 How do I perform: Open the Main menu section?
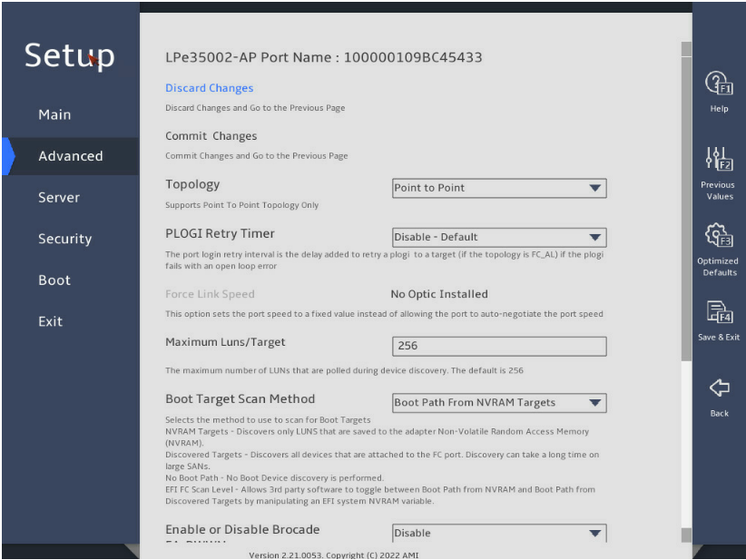coord(54,114)
